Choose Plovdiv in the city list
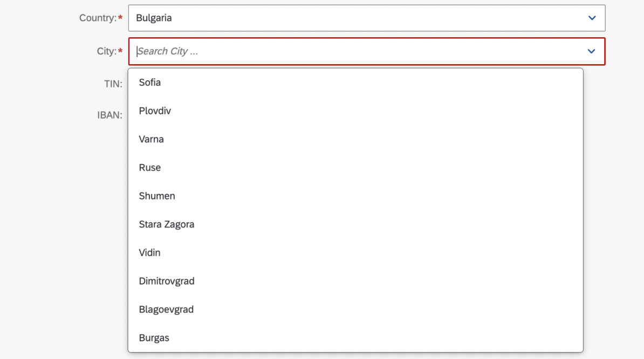The width and height of the screenshot is (644, 359). 355,111
